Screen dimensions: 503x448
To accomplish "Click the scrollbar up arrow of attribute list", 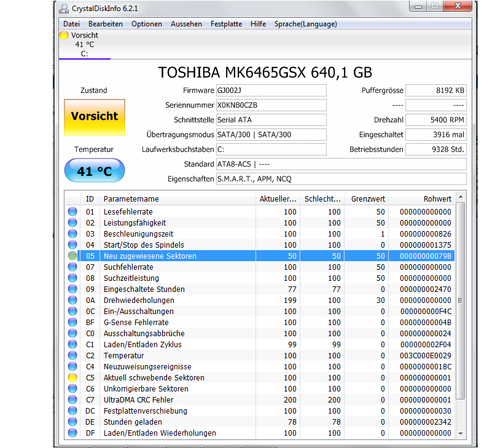I will click(x=461, y=197).
